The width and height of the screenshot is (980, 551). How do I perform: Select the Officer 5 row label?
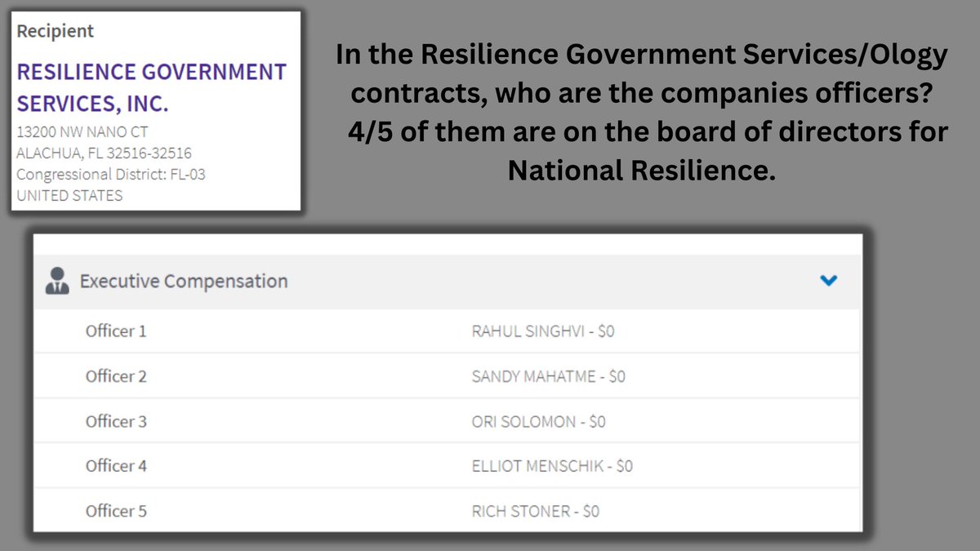116,511
